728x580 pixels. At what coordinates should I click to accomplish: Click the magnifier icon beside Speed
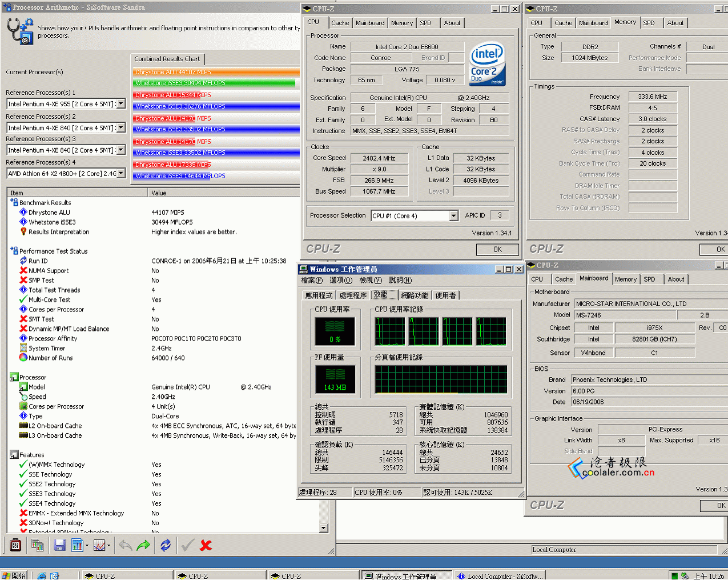click(23, 397)
